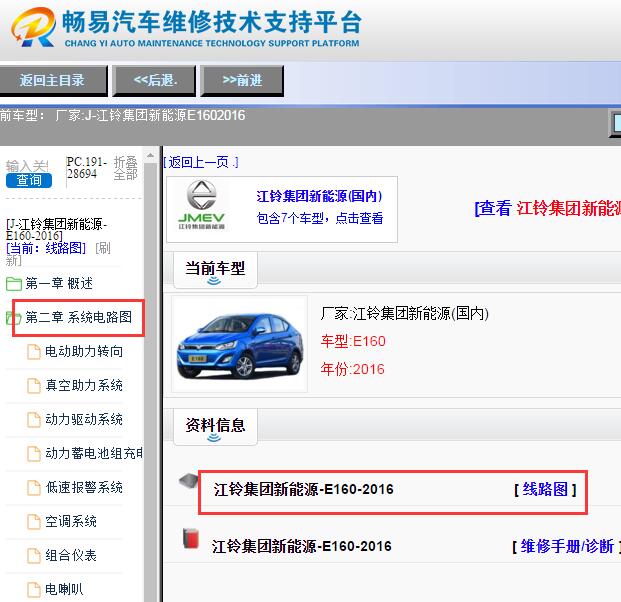This screenshot has height=602, width=621.
Task: Click 包含7个车型，点击查看 link
Action: 320,218
